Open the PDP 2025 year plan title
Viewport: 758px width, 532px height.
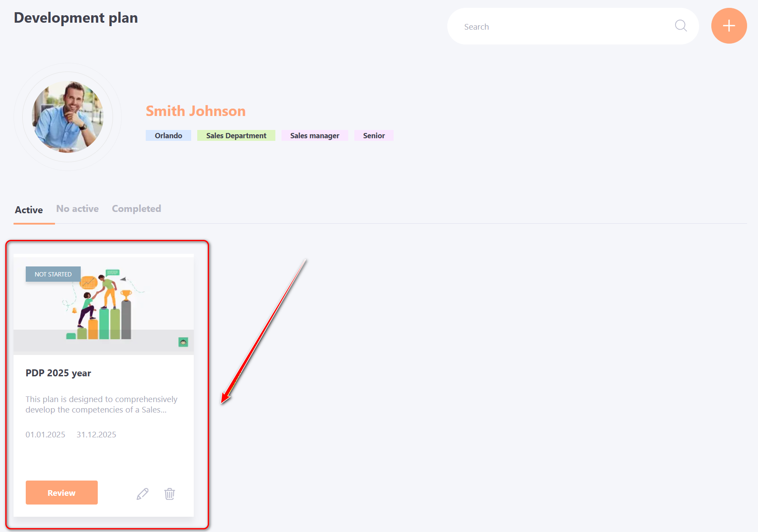[x=58, y=373]
